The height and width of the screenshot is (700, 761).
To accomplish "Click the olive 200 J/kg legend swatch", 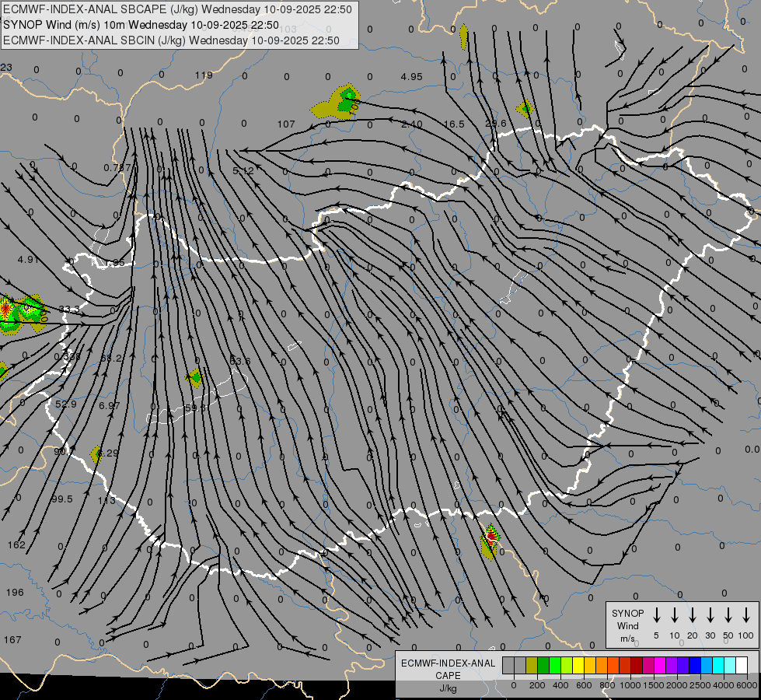I will (x=532, y=666).
